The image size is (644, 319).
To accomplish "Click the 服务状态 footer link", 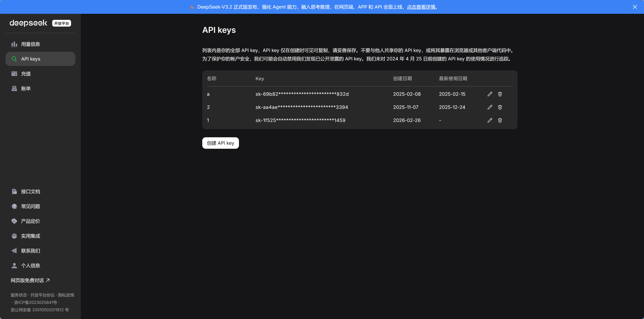I will pos(19,295).
